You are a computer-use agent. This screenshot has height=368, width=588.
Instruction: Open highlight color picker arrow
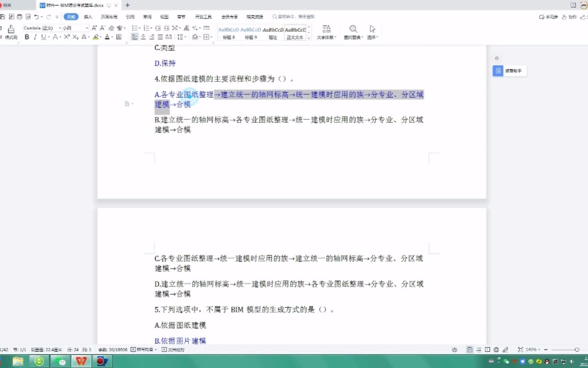coord(101,37)
